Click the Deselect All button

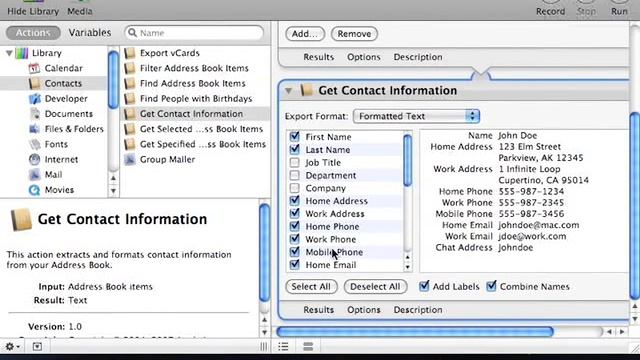pyautogui.click(x=375, y=287)
